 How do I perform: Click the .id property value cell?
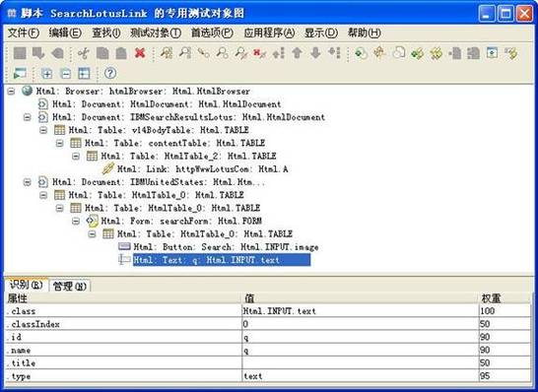361,337
